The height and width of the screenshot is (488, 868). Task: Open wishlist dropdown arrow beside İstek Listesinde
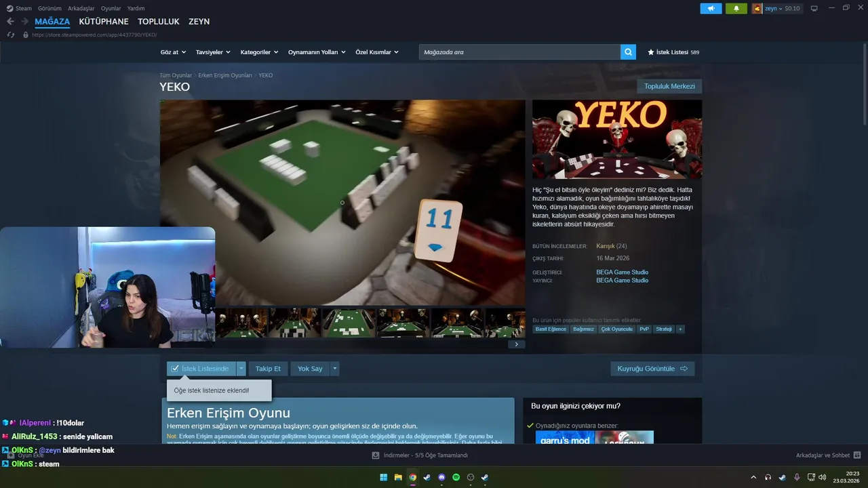(x=241, y=369)
